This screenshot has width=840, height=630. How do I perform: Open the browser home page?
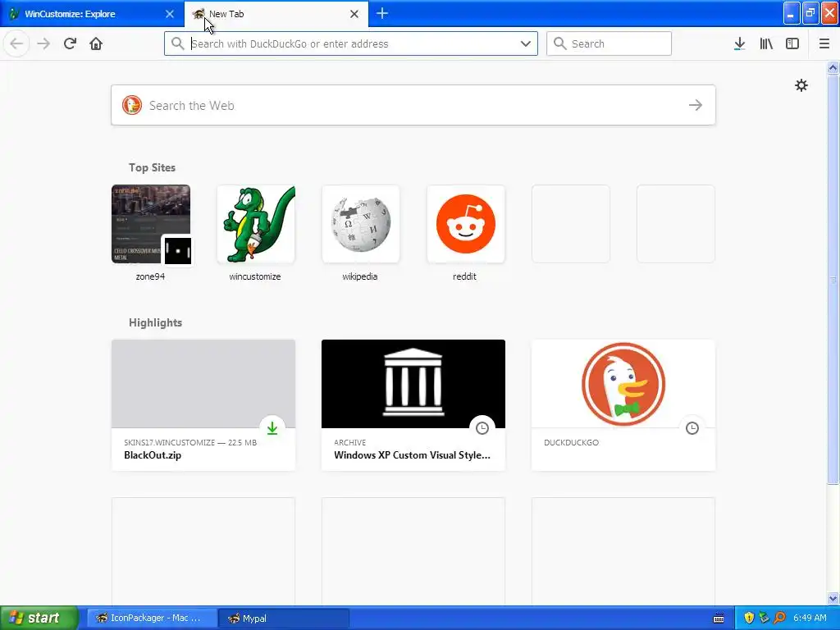[x=96, y=43]
